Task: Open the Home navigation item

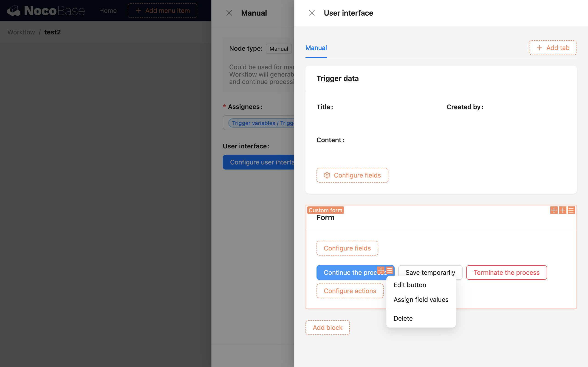Action: [108, 11]
